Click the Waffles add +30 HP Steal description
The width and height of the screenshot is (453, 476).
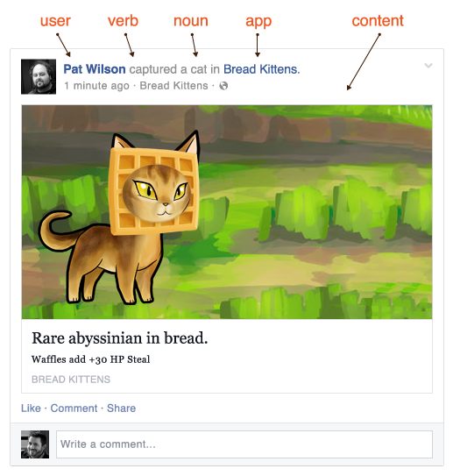click(x=91, y=359)
